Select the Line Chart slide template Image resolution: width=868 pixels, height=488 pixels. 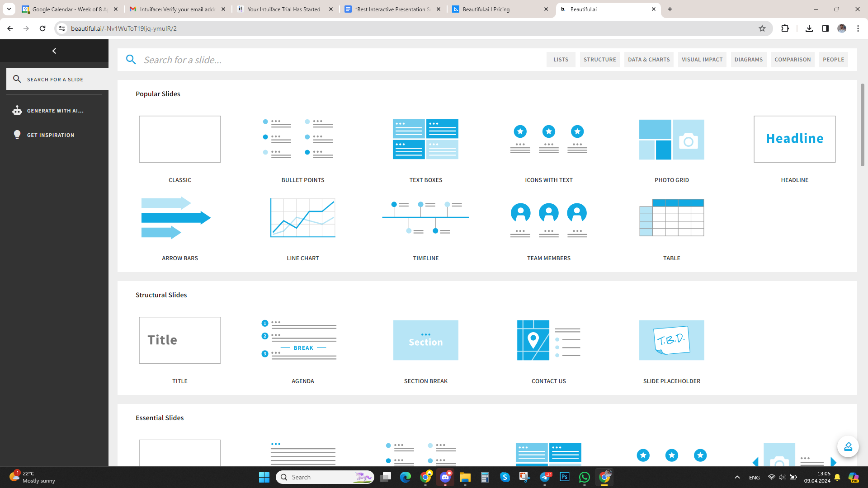click(302, 217)
